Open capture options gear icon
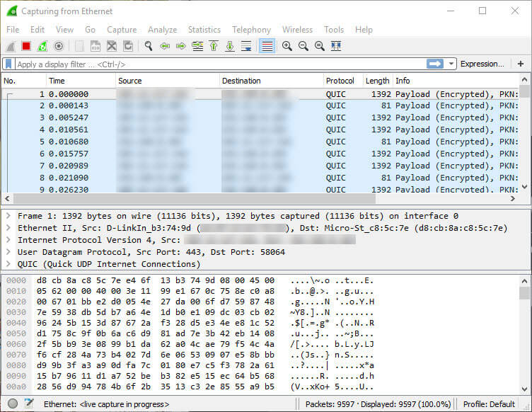This screenshot has width=532, height=412. (59, 46)
